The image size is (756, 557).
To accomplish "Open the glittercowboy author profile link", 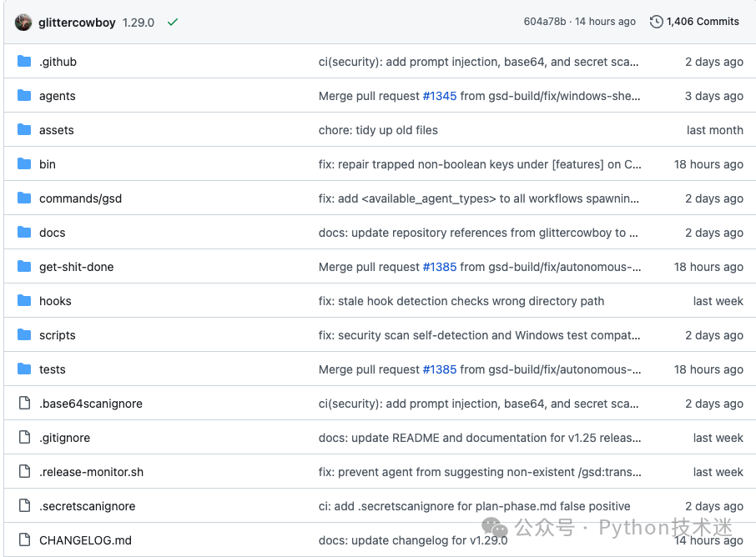I will [77, 23].
